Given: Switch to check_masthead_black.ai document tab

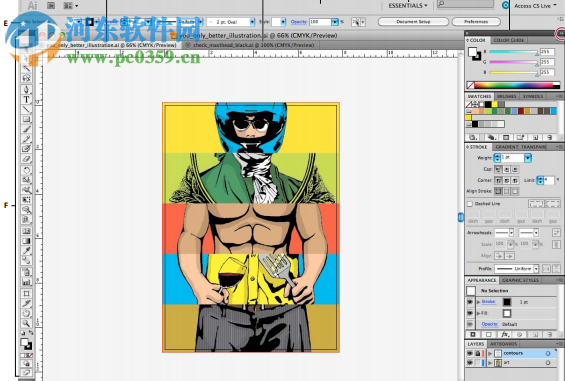Looking at the screenshot, I should pos(250,45).
